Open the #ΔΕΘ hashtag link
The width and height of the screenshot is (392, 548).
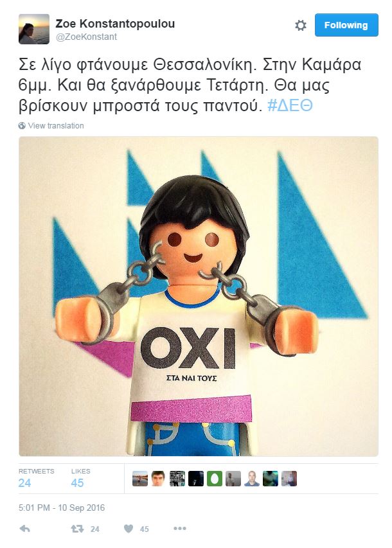pos(290,105)
